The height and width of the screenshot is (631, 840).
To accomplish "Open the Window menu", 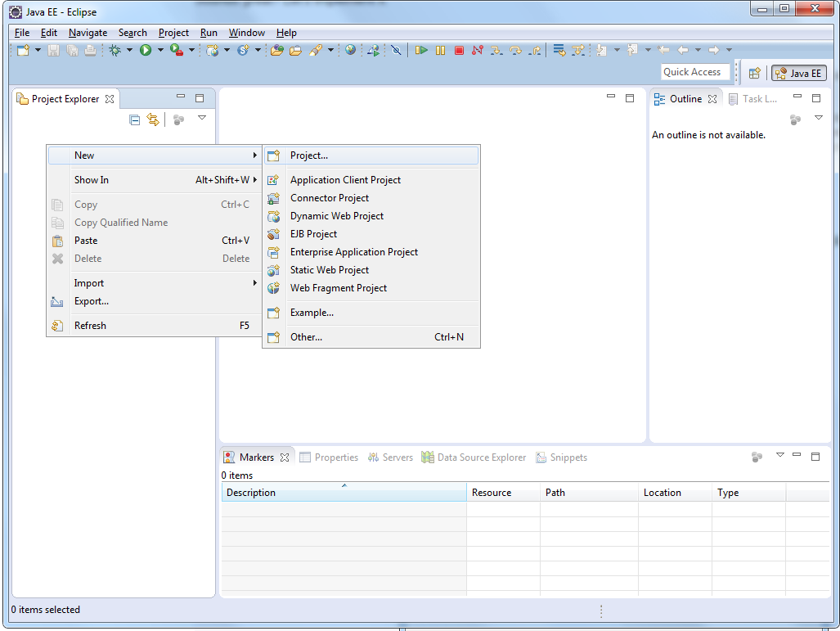I will pos(246,33).
